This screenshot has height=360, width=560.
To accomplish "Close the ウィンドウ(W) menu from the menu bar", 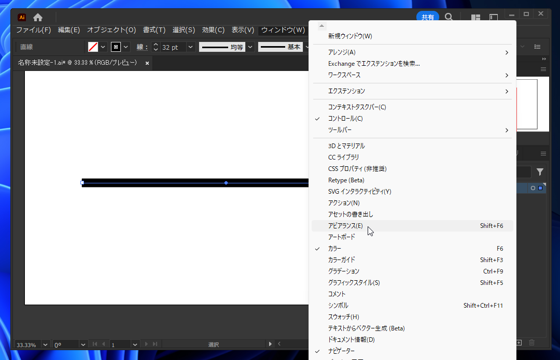I will 283,30.
